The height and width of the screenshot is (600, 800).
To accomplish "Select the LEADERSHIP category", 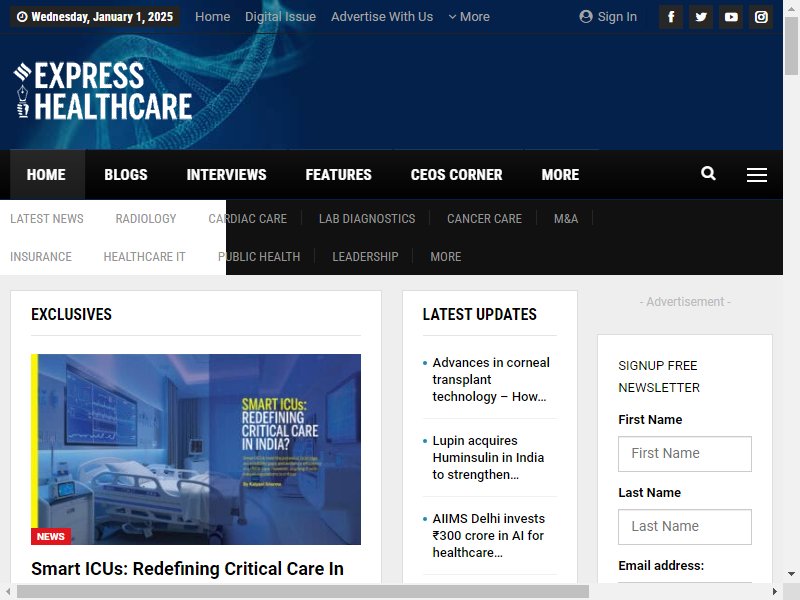I will pos(365,257).
